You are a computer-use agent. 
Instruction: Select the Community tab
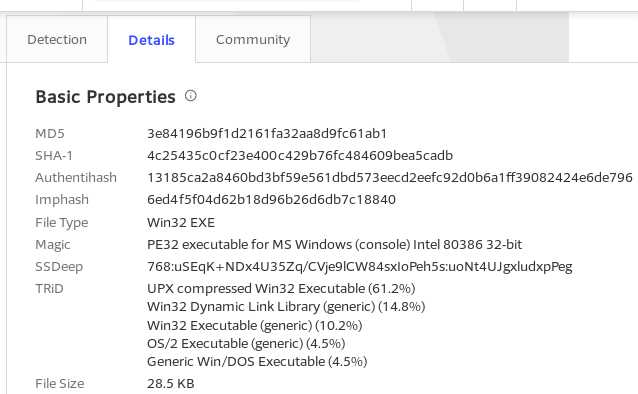point(253,39)
